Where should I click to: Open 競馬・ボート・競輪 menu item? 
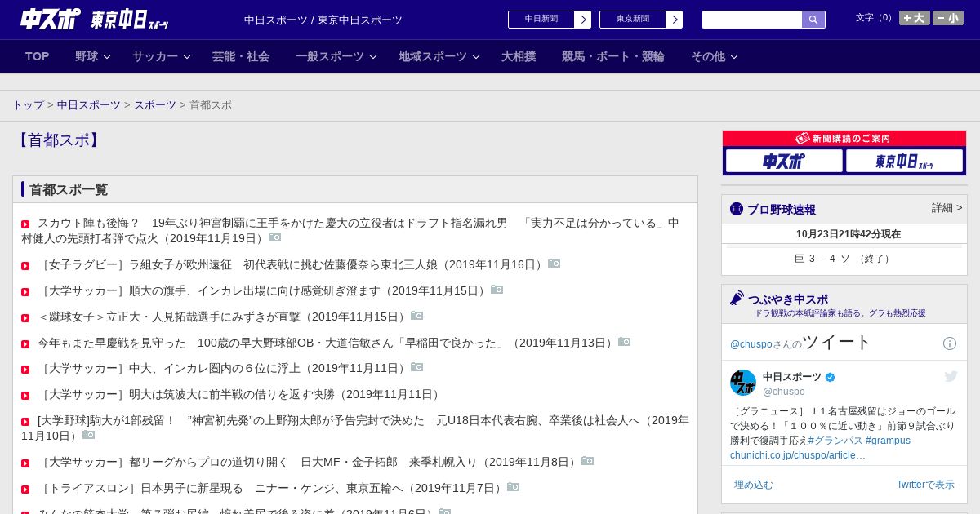613,56
